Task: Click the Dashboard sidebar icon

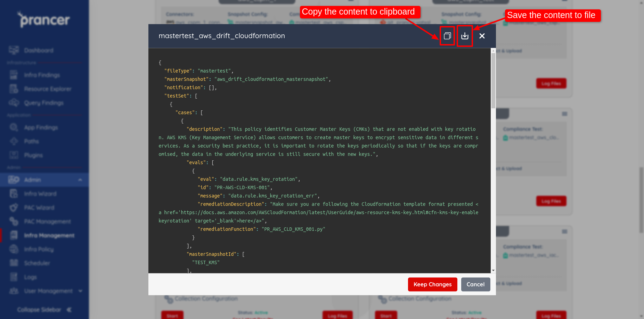Action: [14, 50]
